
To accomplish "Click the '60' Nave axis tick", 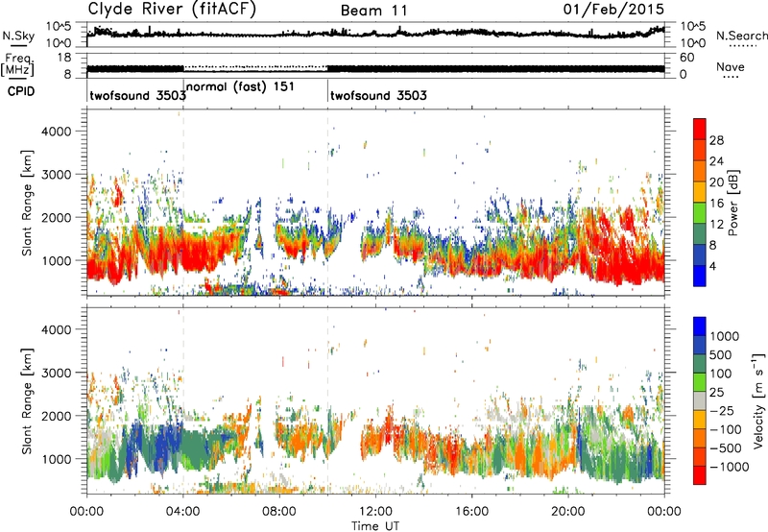I will tap(686, 58).
